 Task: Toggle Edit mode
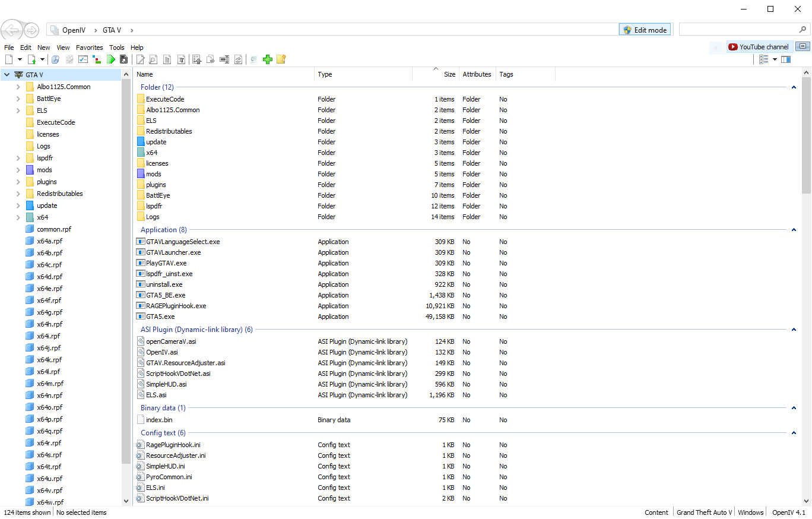click(x=645, y=30)
